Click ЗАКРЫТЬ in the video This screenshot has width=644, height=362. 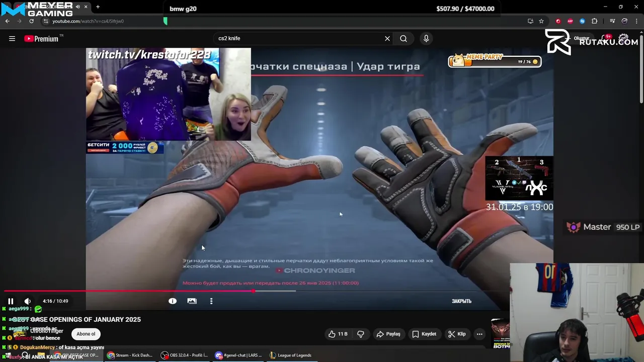pyautogui.click(x=461, y=301)
